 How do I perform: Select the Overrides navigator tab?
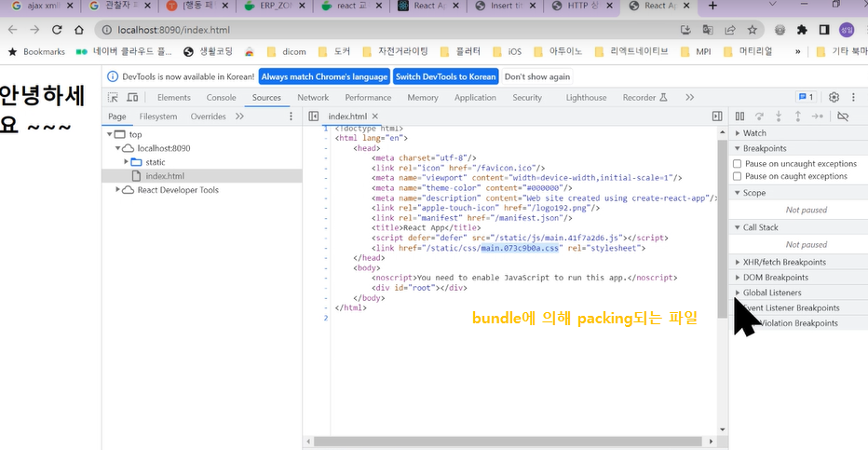tap(208, 116)
